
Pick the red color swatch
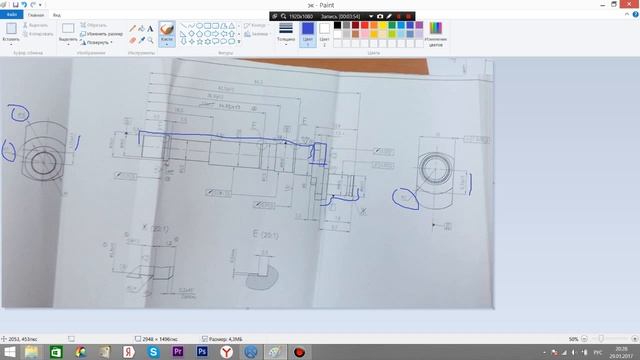coord(364,25)
